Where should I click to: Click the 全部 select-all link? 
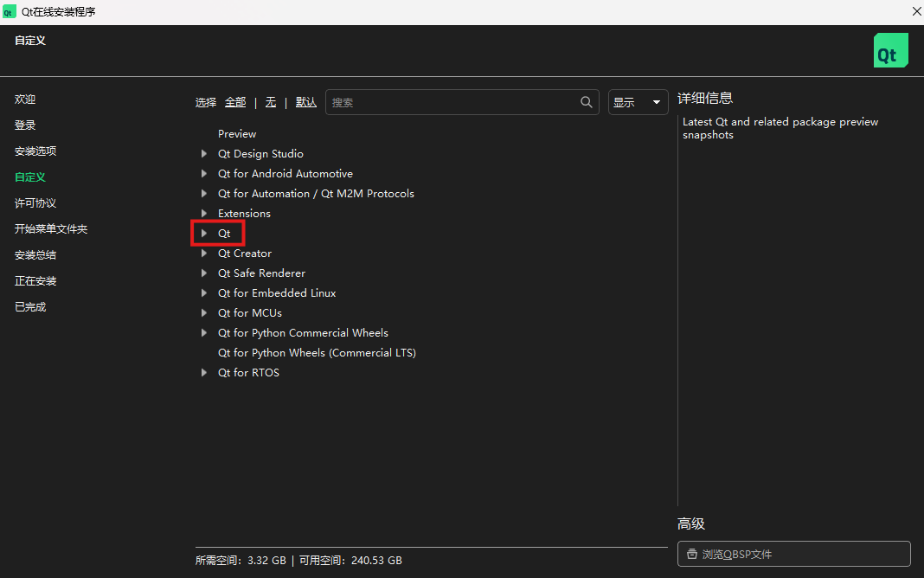coord(235,102)
